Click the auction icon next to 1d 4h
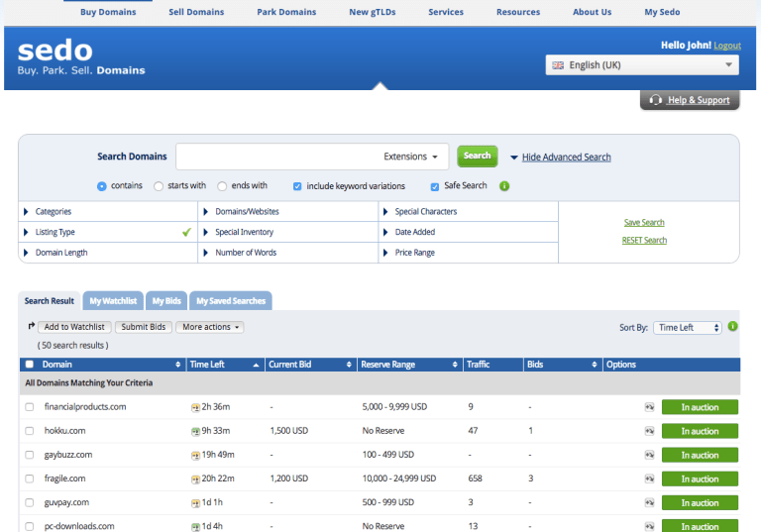 click(x=195, y=527)
